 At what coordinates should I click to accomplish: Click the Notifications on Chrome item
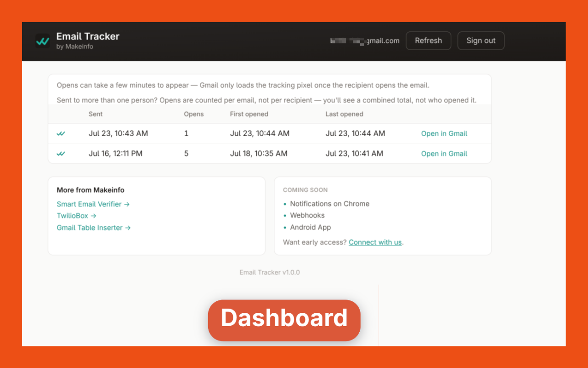tap(330, 204)
